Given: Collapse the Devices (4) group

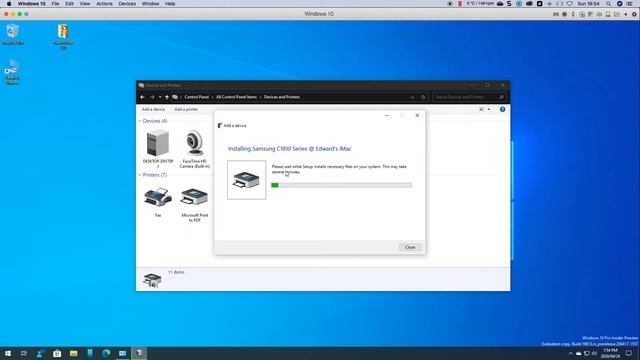Looking at the screenshot, I should tap(140, 121).
